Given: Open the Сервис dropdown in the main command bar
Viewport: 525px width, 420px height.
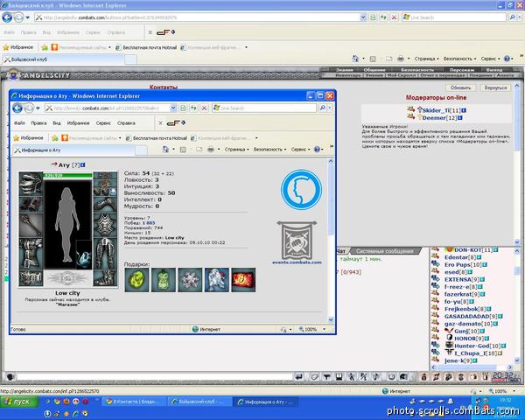Looking at the screenshot, I should point(490,59).
